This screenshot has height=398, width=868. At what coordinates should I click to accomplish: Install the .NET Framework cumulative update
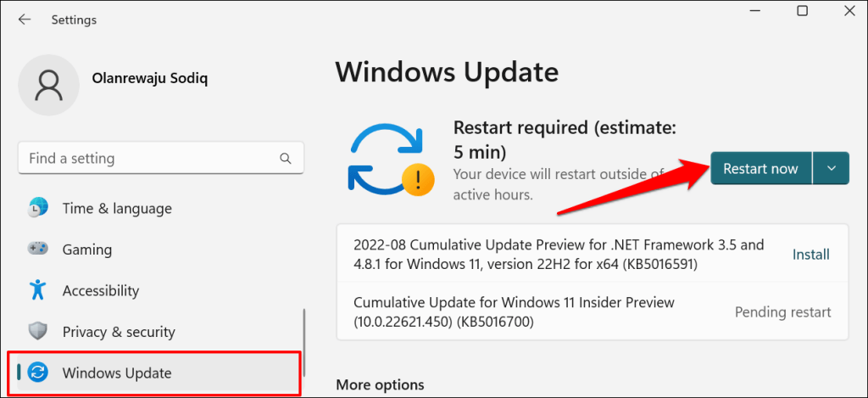810,255
